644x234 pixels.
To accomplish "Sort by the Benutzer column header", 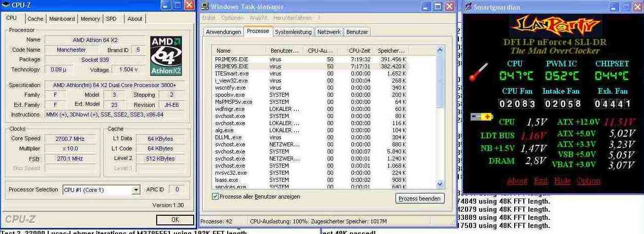I will [284, 51].
